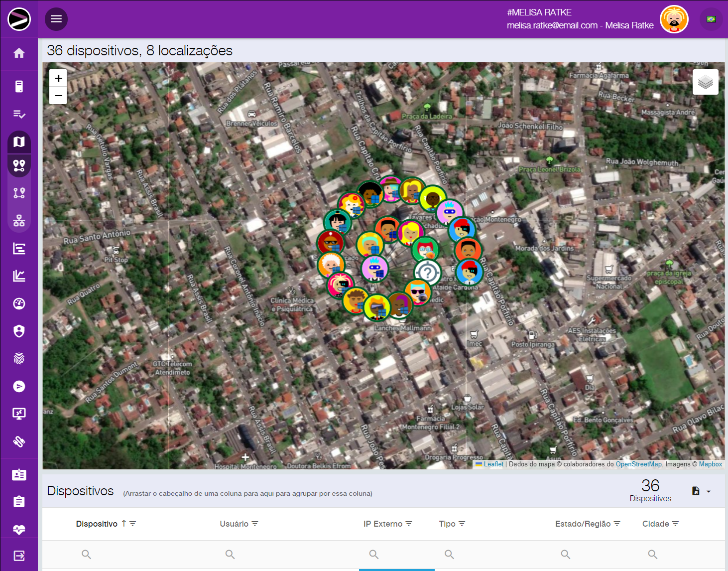Open the line chart icon in sidebar
Screen dimensions: 728x571
19,276
